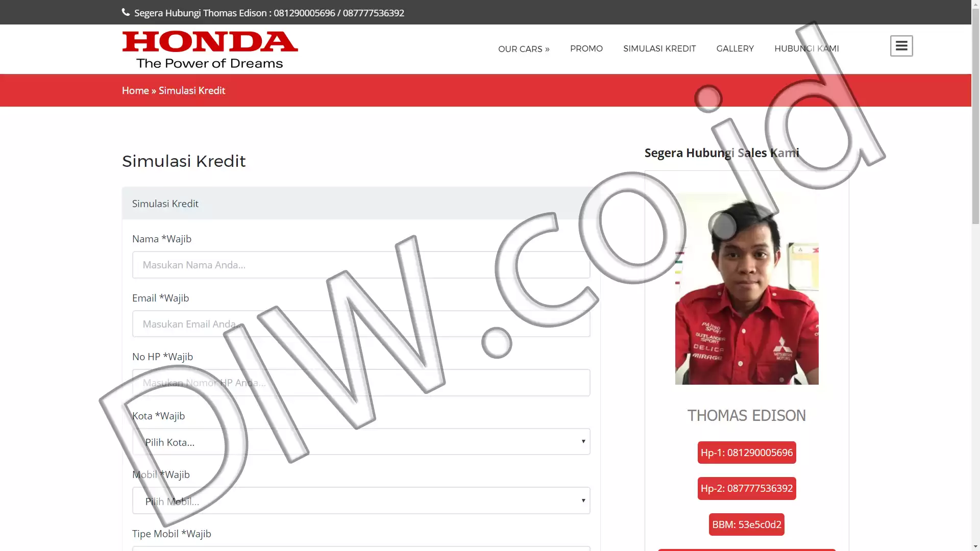Viewport: 980px width, 551px height.
Task: Click Tipe Mobil *Wajib label
Action: [171, 534]
